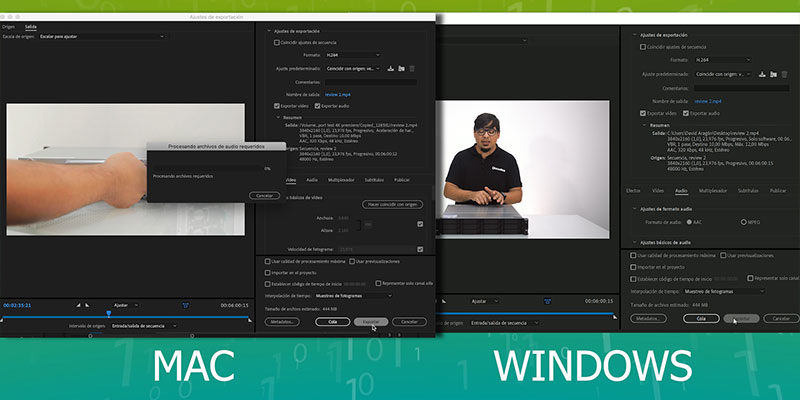
Task: Open Vídeo tab in Windows window
Action: (658, 191)
